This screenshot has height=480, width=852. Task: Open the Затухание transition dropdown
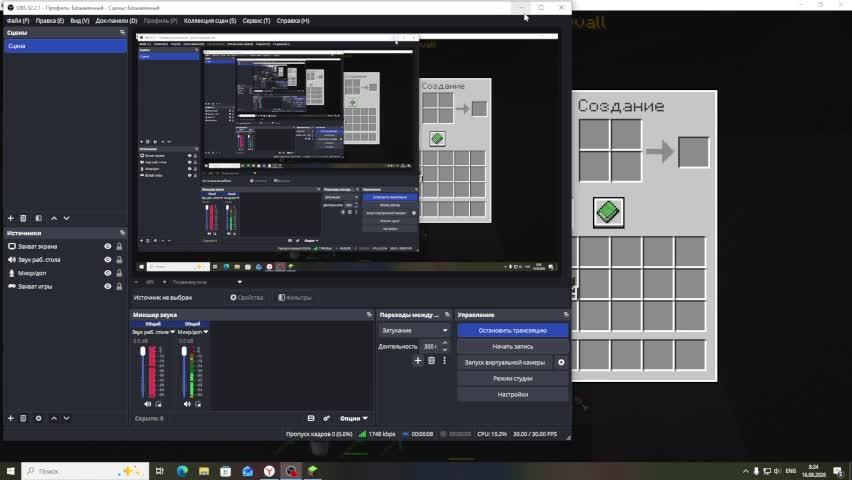click(x=414, y=331)
